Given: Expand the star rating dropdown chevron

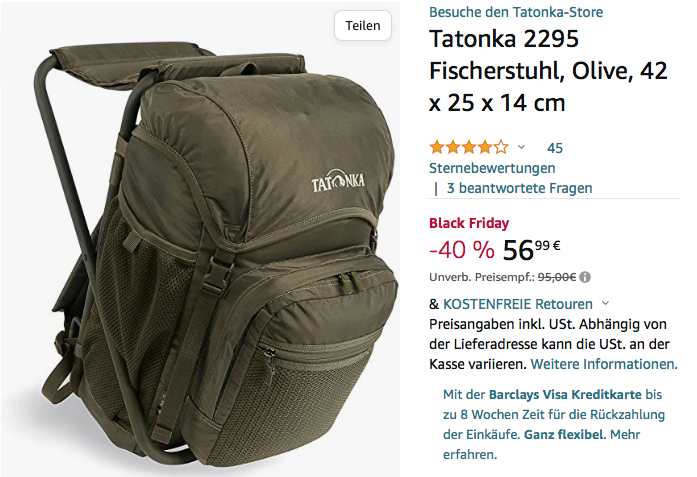Looking at the screenshot, I should pyautogui.click(x=521, y=147).
